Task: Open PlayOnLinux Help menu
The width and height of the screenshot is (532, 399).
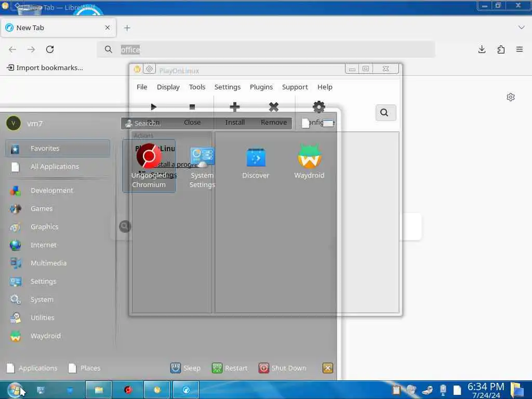Action: pyautogui.click(x=325, y=87)
